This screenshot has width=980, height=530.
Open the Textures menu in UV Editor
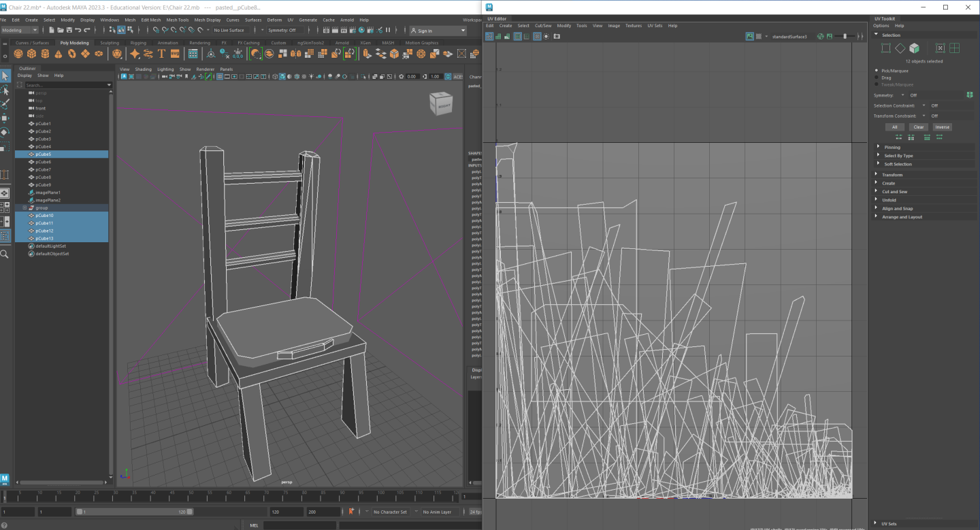pyautogui.click(x=634, y=26)
